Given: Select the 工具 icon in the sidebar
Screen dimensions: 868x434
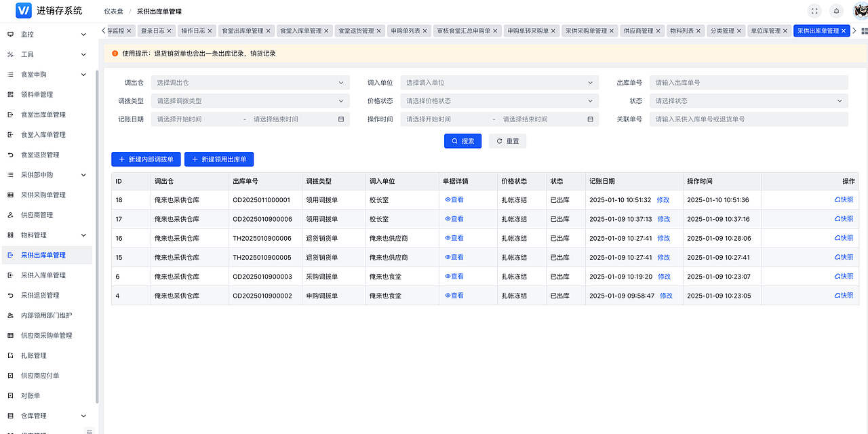Looking at the screenshot, I should [9, 54].
